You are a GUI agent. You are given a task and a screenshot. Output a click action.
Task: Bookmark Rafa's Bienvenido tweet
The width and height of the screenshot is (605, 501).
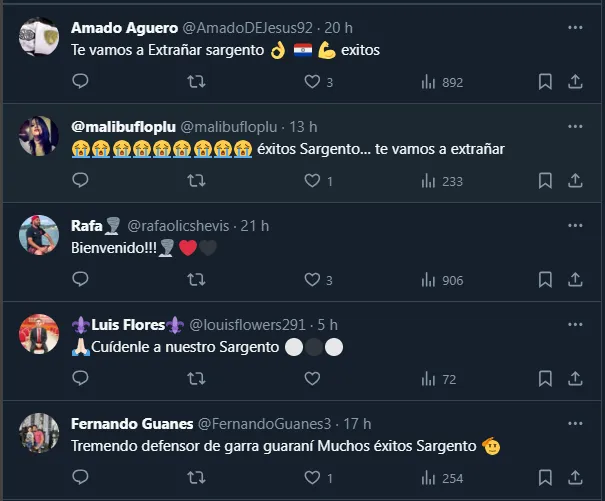point(545,280)
